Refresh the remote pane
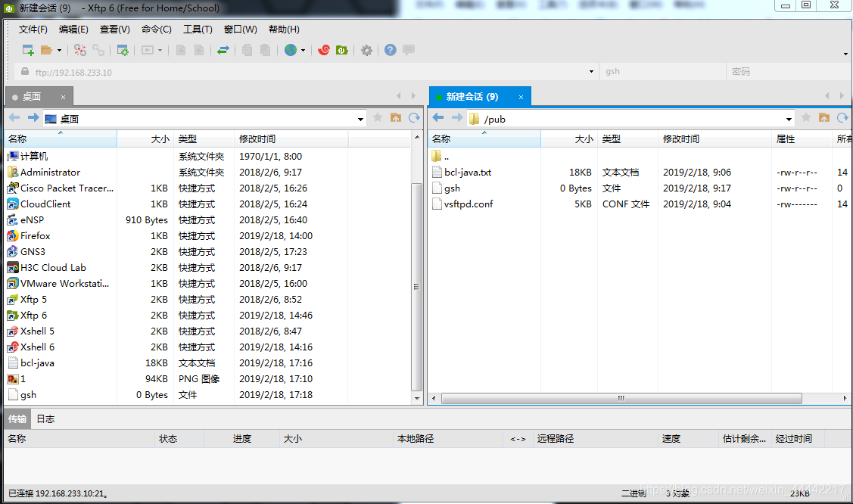 [842, 118]
